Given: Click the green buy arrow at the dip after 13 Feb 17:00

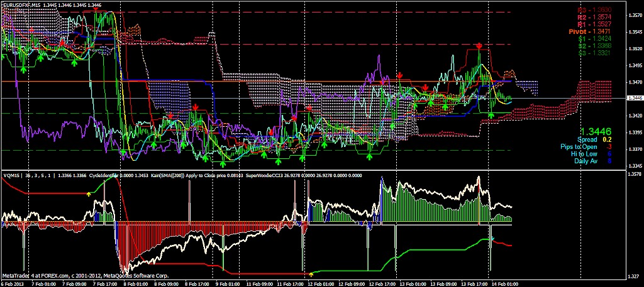Looking at the screenshot, I should pyautogui.click(x=491, y=116).
